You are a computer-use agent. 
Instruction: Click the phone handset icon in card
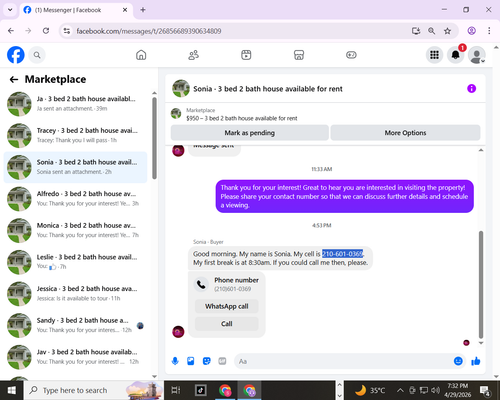click(x=201, y=284)
